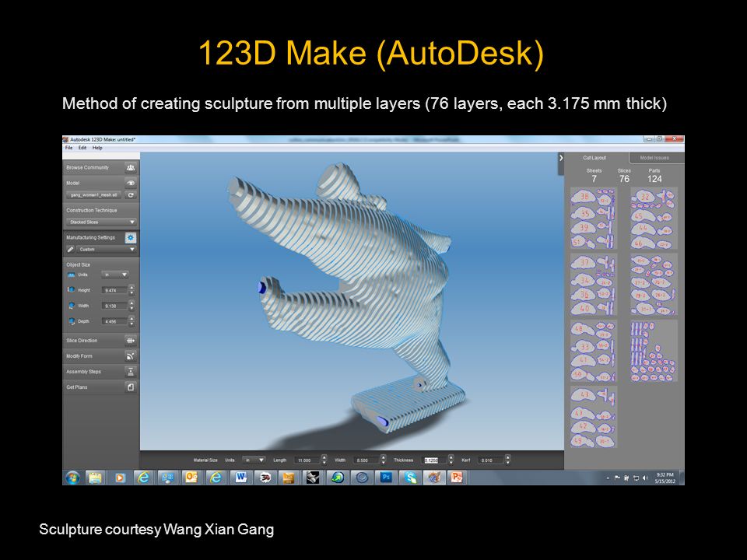Expand the Stacked Slices construction technique dropdown

[101, 222]
